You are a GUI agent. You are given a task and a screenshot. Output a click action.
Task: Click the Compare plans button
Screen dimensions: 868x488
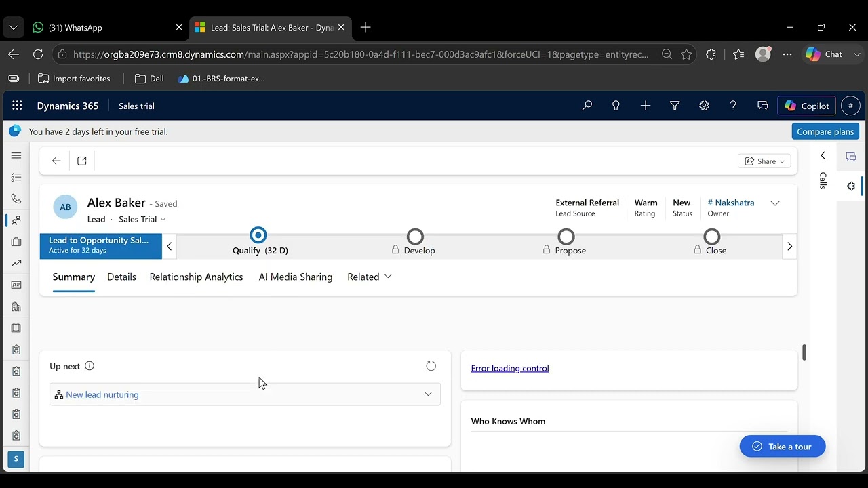825,131
